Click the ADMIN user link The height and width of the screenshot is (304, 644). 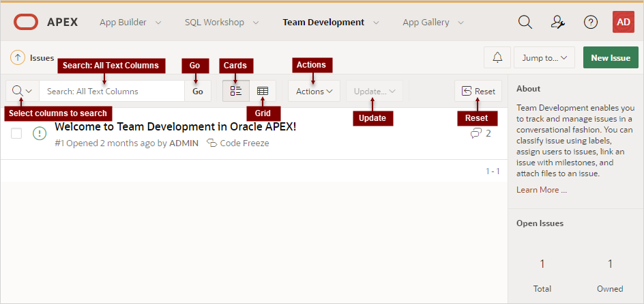184,143
